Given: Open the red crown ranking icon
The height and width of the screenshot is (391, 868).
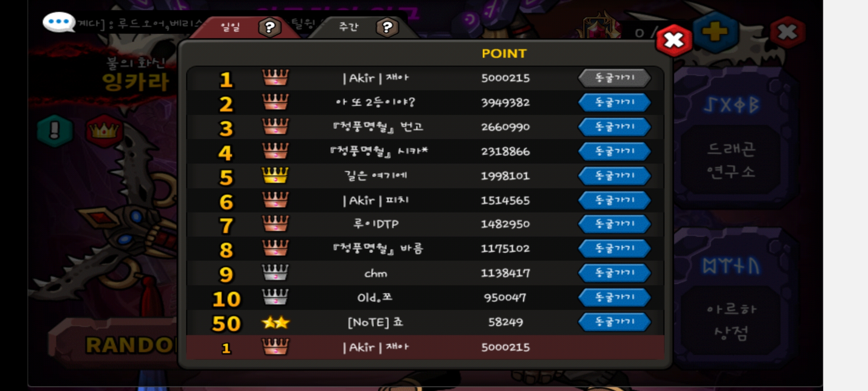Looking at the screenshot, I should (104, 130).
